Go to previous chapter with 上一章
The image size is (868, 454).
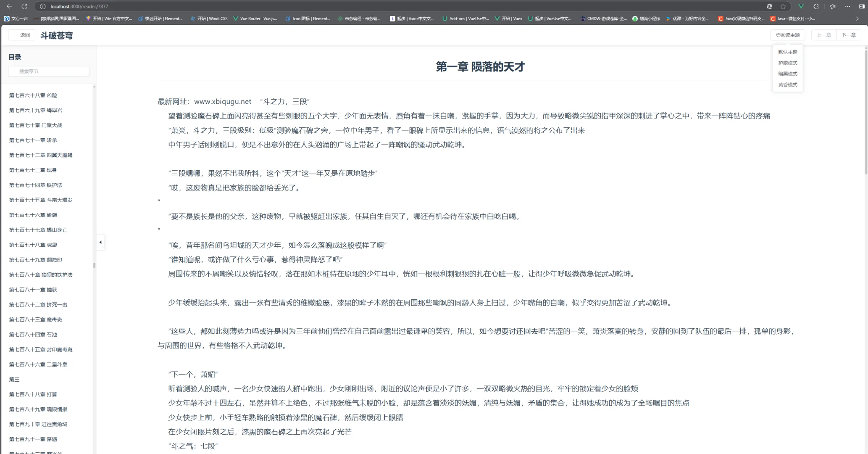[824, 35]
